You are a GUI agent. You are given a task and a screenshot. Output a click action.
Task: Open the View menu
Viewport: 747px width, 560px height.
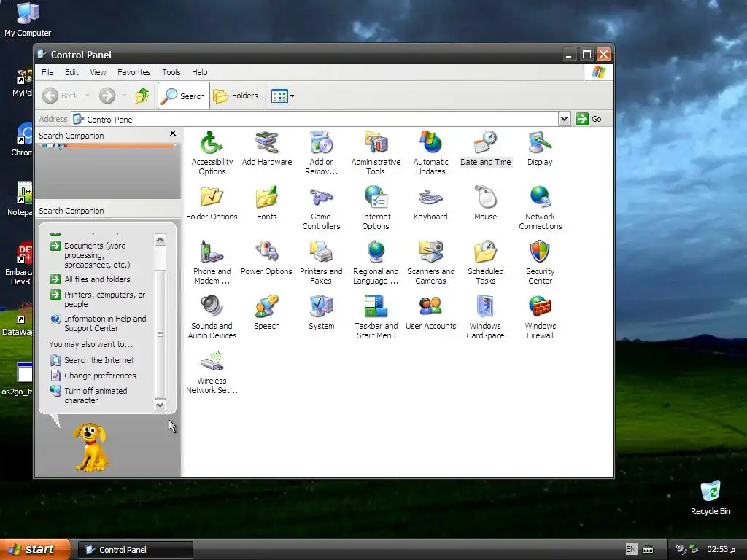(x=98, y=72)
